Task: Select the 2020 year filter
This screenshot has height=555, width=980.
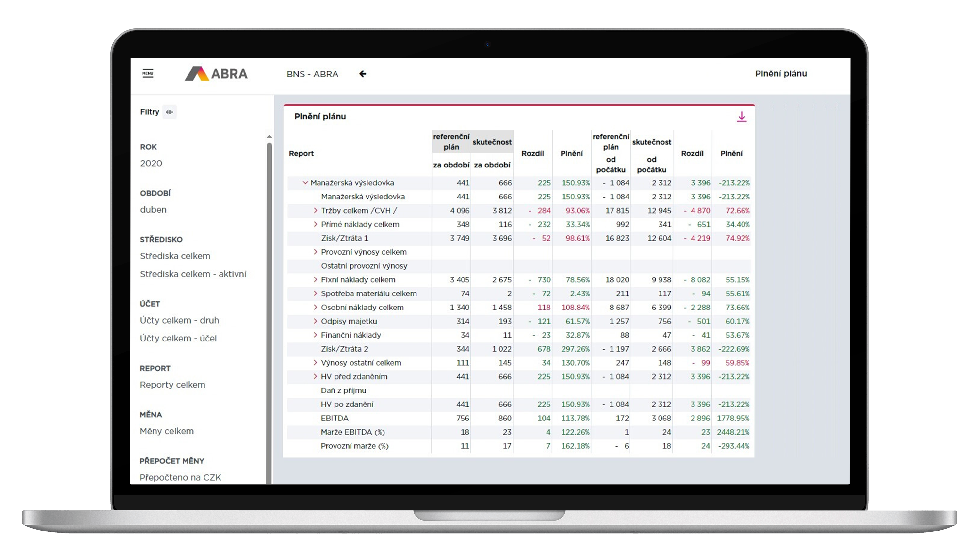Action: (x=151, y=163)
